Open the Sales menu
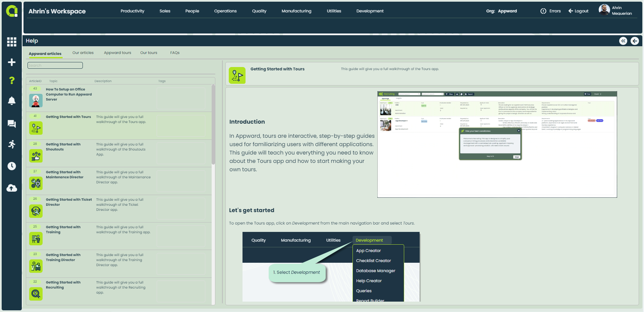 (165, 11)
